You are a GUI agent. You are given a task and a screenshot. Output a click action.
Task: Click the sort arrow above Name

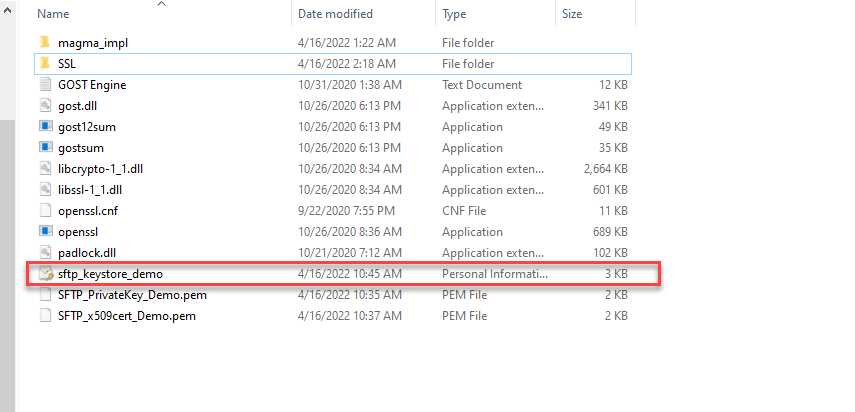162,4
